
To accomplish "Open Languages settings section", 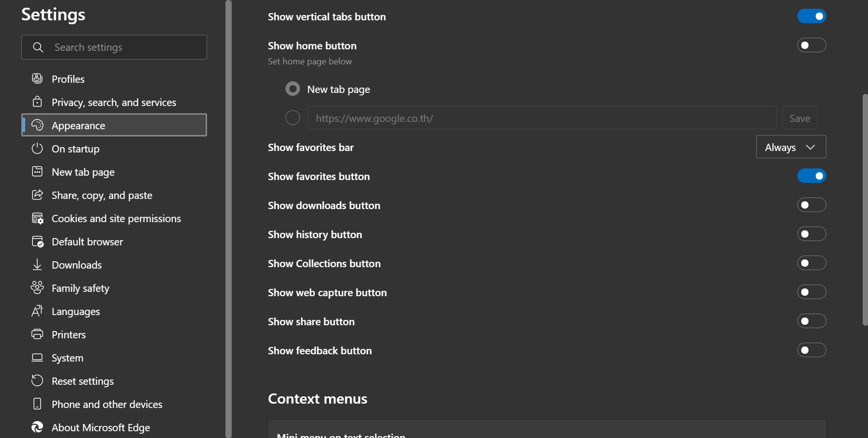I will [114, 311].
